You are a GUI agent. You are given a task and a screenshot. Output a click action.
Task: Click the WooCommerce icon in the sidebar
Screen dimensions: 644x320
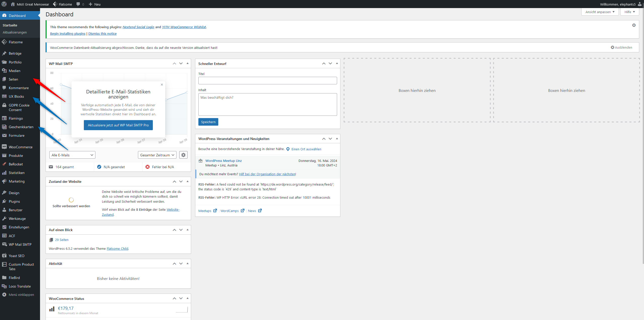click(x=4, y=147)
